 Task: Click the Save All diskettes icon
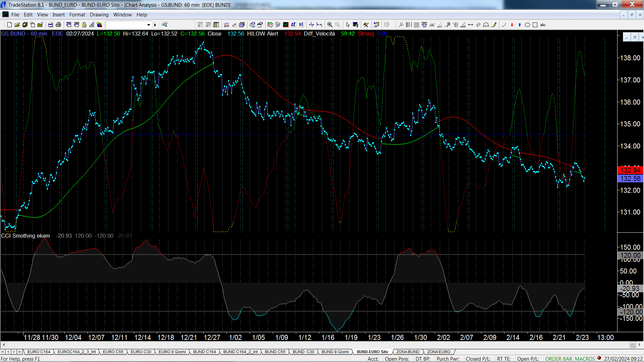point(25,25)
